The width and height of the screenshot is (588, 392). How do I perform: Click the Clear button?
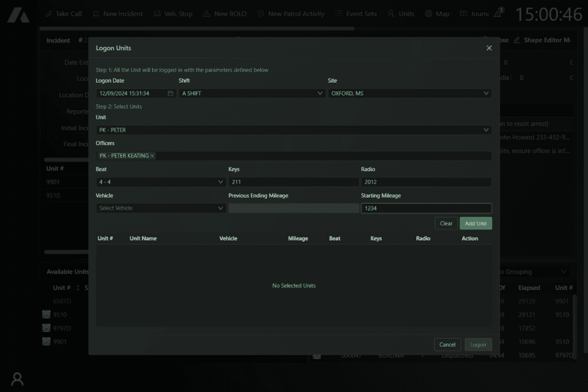point(446,223)
